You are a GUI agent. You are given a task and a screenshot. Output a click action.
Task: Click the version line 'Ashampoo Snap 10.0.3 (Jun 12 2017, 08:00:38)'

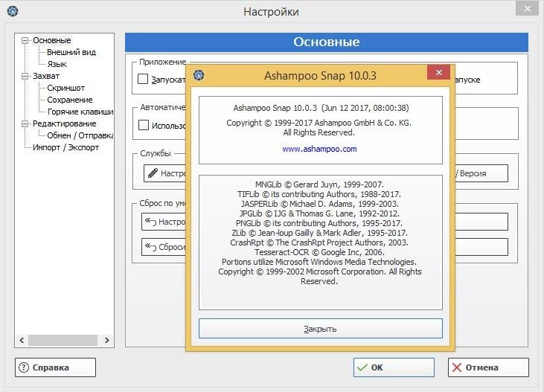(x=321, y=108)
